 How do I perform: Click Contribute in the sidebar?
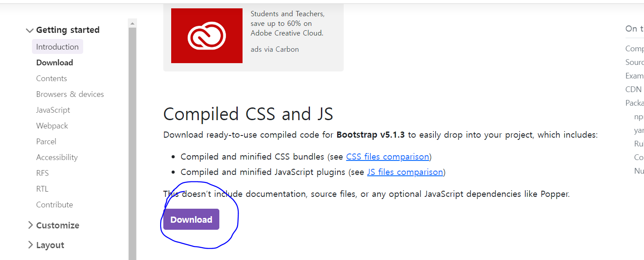click(54, 204)
